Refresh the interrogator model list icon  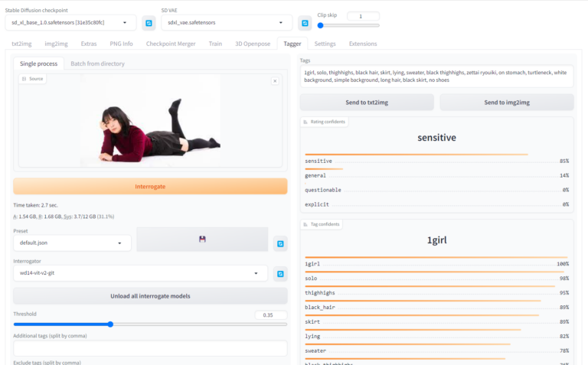280,274
